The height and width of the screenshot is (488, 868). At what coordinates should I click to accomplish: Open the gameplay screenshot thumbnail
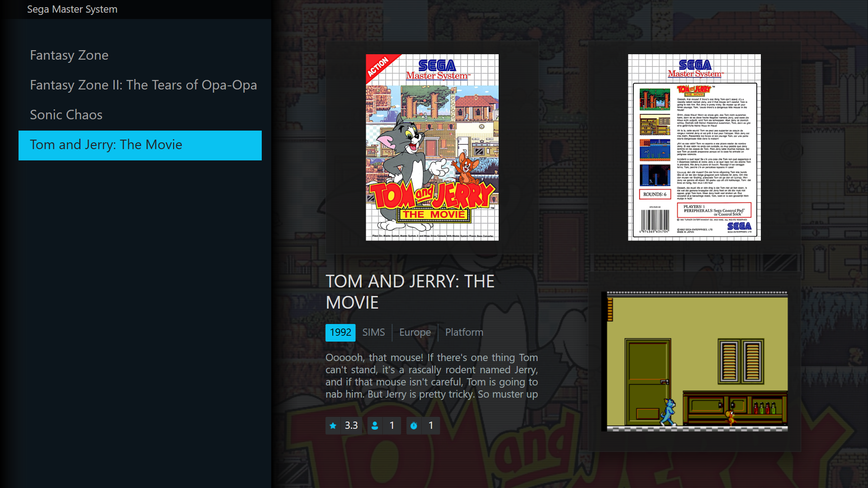click(694, 361)
